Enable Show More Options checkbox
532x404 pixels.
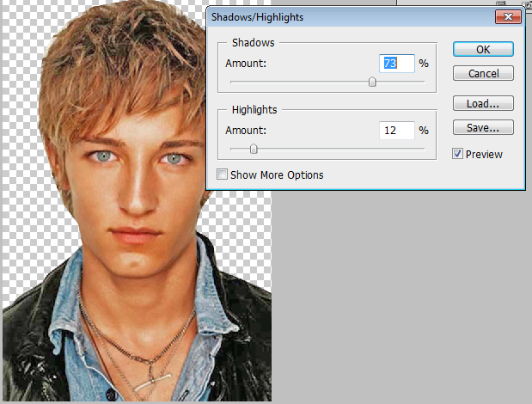click(x=222, y=174)
